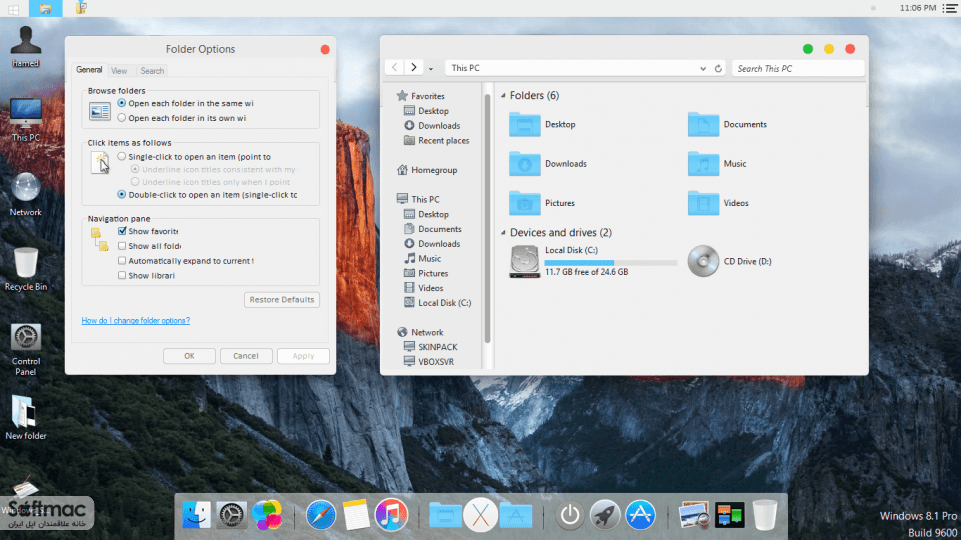This screenshot has width=961, height=540.
Task: Select SKINPACK under Network
Action: 431,347
